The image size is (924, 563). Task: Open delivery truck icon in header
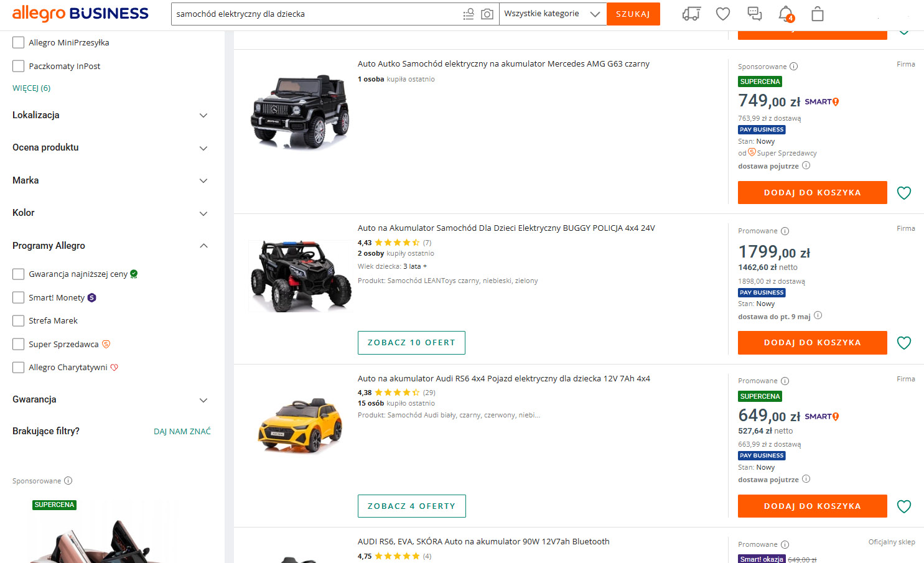click(691, 14)
